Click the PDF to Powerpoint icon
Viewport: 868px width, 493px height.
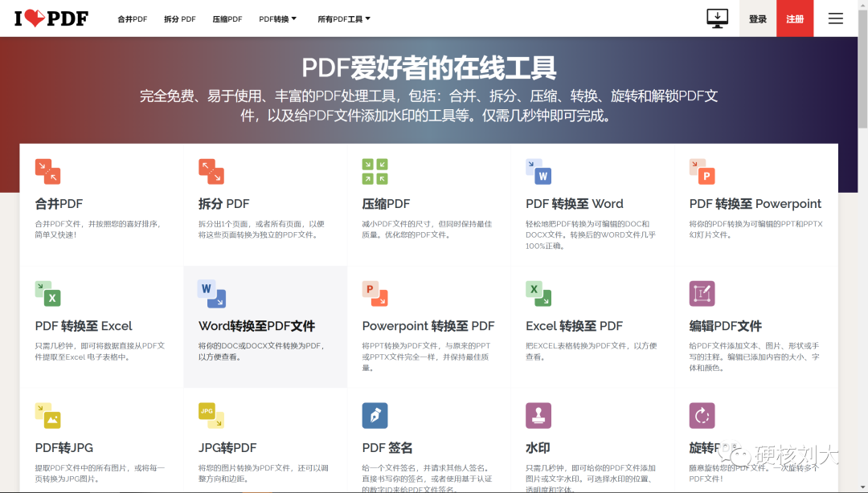pos(702,172)
